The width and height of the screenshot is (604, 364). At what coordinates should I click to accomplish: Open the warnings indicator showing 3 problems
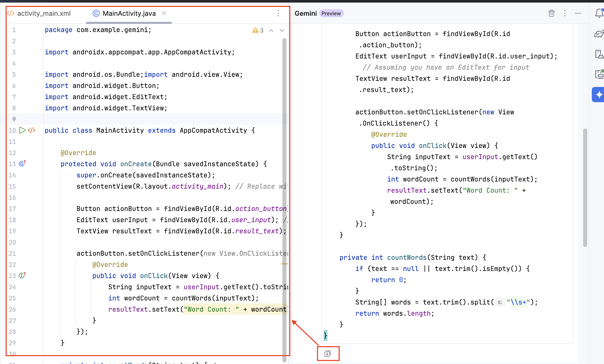click(258, 31)
